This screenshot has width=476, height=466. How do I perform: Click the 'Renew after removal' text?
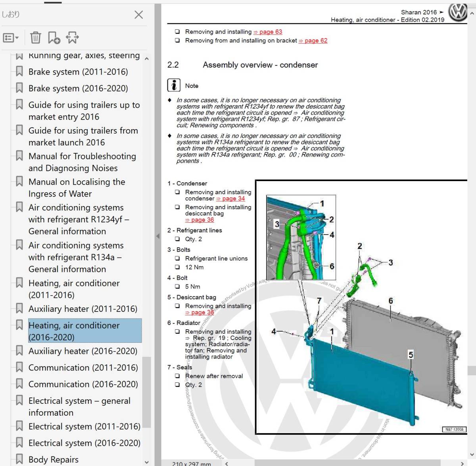point(214,376)
